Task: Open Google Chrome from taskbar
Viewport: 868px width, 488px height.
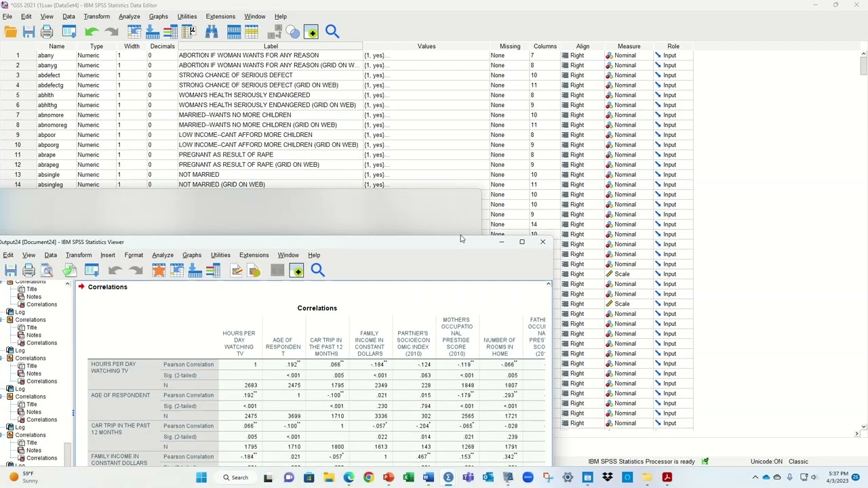Action: point(368,477)
